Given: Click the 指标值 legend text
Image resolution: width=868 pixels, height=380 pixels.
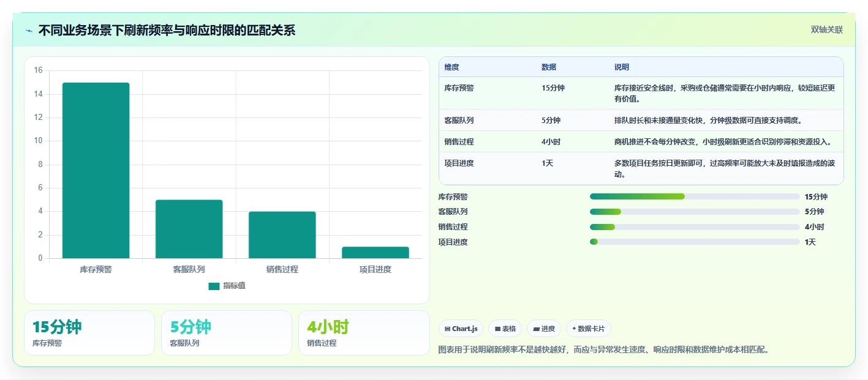Looking at the screenshot, I should click(234, 286).
